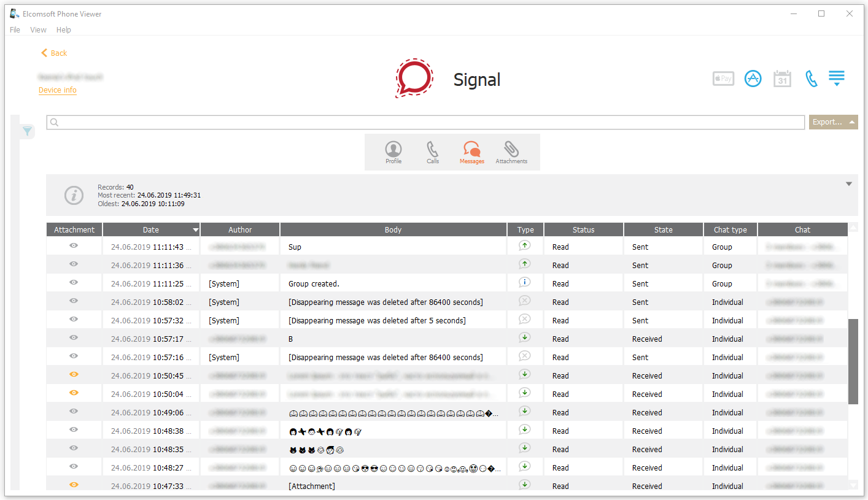Viewport: 868px width, 500px height.
Task: Click the Signal app logo
Action: 414,79
